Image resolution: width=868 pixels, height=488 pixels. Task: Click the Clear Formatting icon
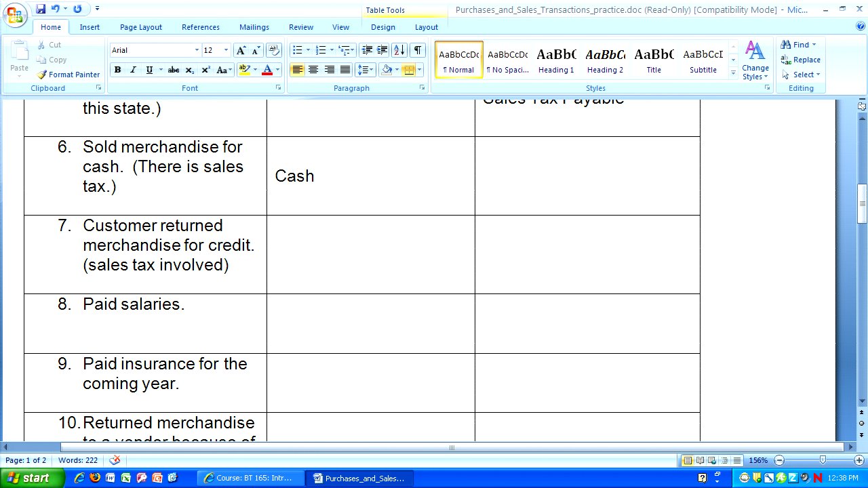click(x=274, y=50)
